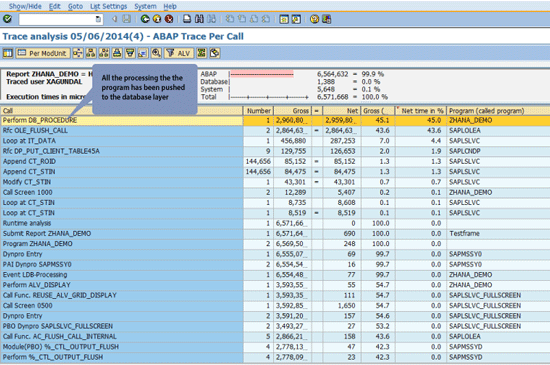Click the list icon left of magnifier
The image size is (550, 365).
(143, 53)
